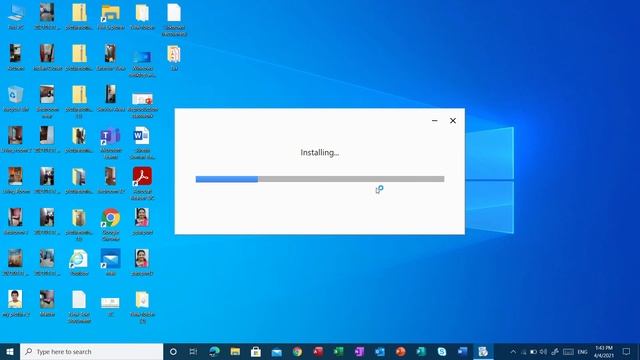Open Word from the taskbar

click(462, 351)
